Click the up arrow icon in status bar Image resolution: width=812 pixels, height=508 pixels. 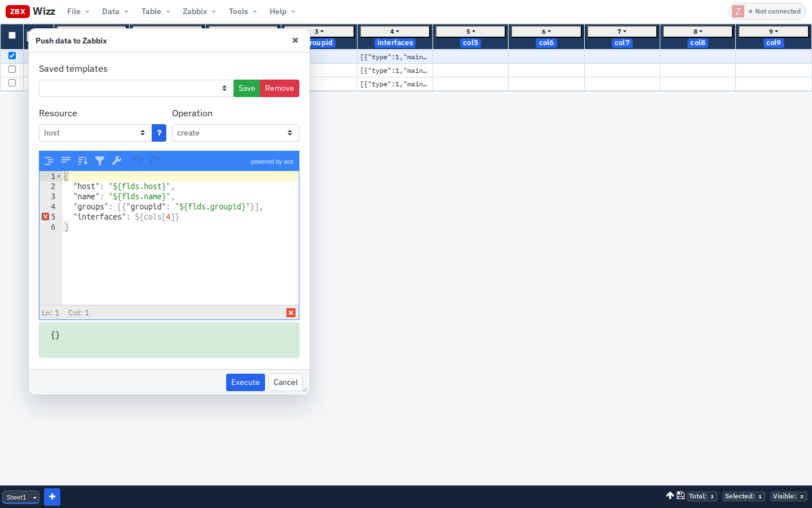point(670,496)
